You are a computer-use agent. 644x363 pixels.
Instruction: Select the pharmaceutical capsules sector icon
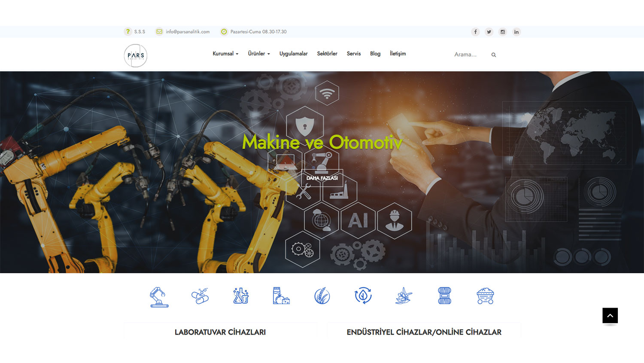(x=200, y=296)
